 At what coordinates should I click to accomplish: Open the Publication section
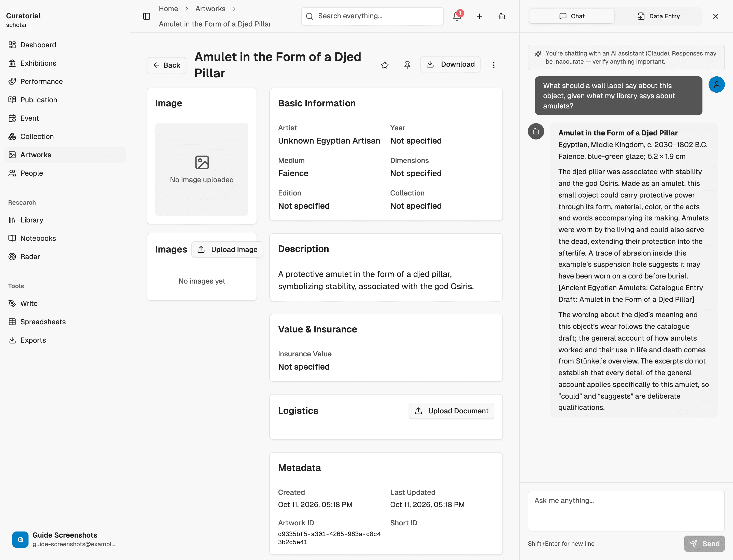coord(65,100)
